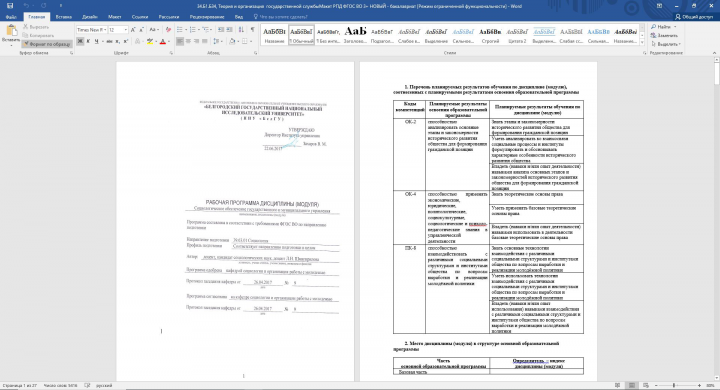Toggle subscript formatting
The height and width of the screenshot is (390, 720).
(118, 41)
